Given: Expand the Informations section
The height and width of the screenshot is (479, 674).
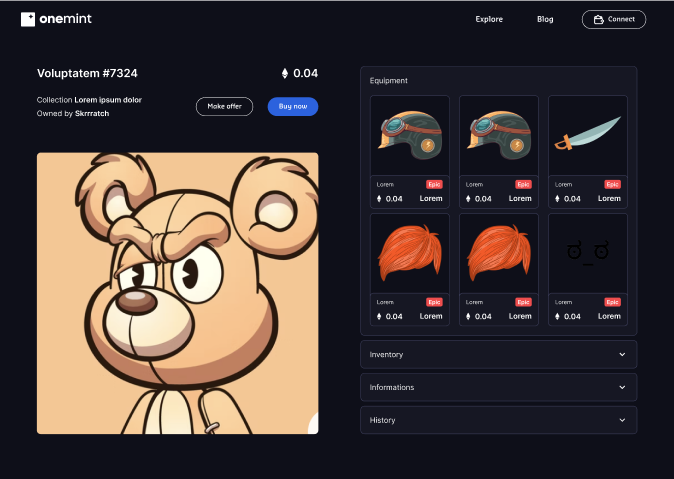Looking at the screenshot, I should 498,387.
